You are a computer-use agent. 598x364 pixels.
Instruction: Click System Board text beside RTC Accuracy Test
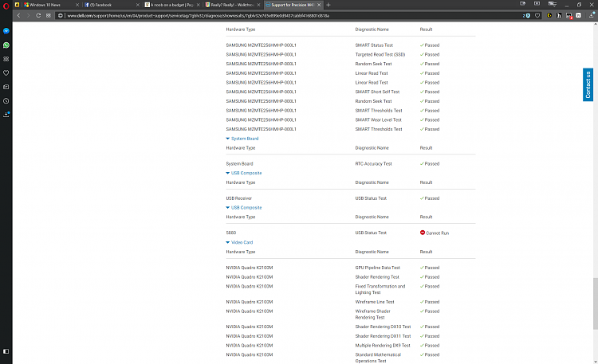239,163
